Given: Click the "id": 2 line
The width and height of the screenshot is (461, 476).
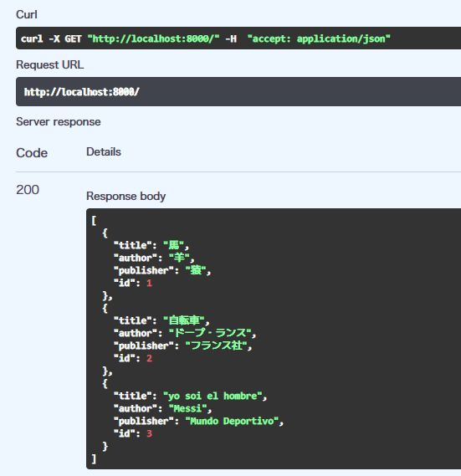Looking at the screenshot, I should tap(133, 358).
